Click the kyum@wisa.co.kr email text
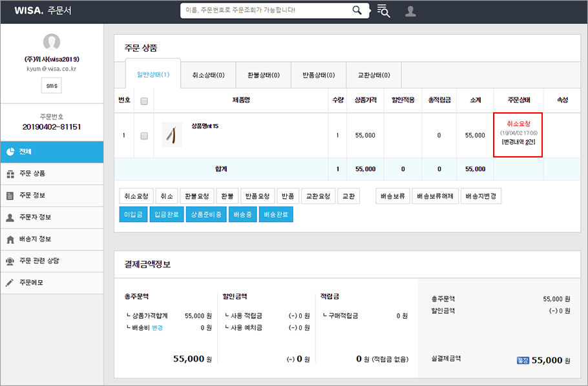 tap(52, 69)
